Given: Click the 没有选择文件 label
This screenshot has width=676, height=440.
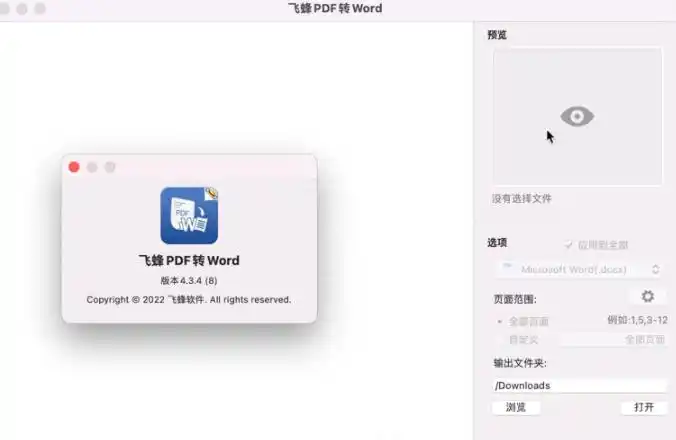Looking at the screenshot, I should point(522,199).
